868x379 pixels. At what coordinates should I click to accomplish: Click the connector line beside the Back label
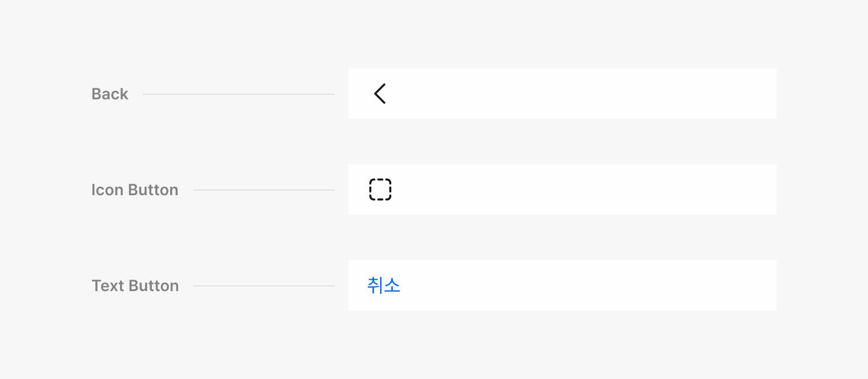[x=238, y=94]
